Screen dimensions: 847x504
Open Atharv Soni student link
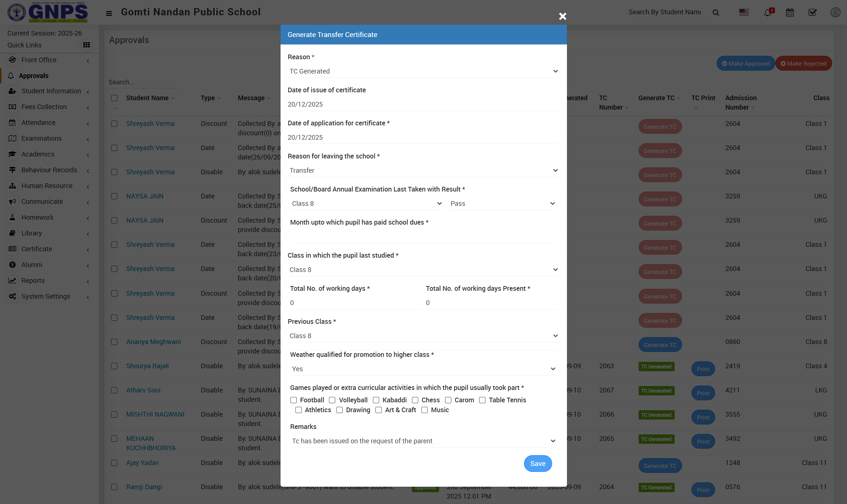tap(143, 390)
